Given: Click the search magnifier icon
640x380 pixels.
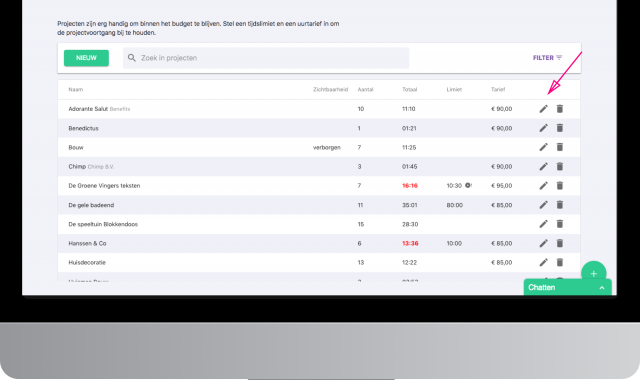Looking at the screenshot, I should [131, 58].
